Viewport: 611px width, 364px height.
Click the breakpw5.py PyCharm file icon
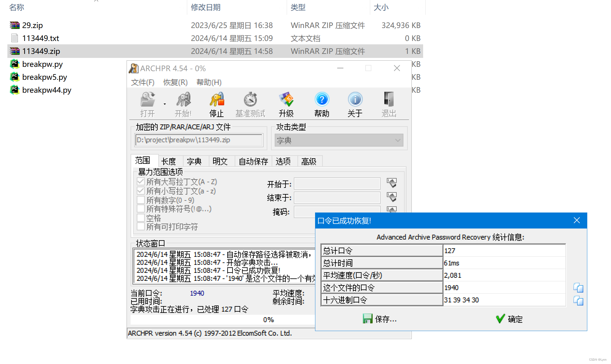14,77
